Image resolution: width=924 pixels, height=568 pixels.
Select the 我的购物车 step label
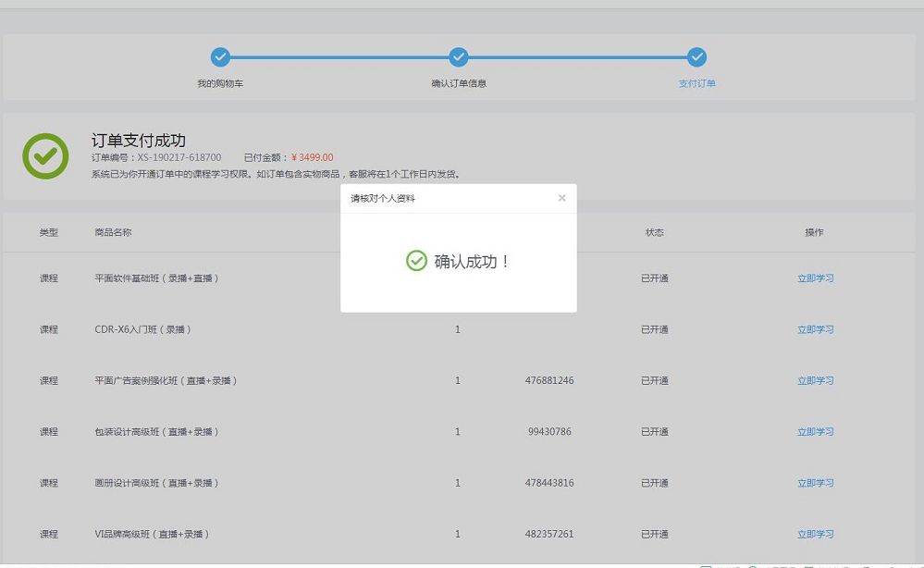pyautogui.click(x=220, y=82)
